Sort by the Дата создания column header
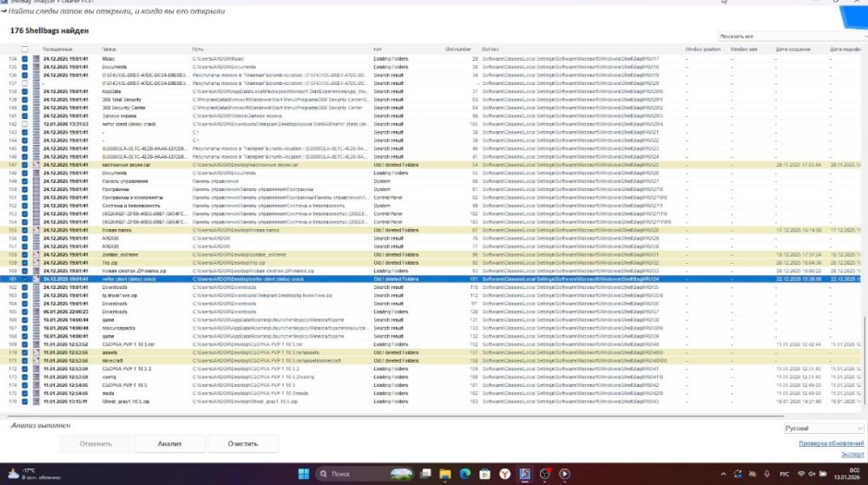868x485 pixels. 792,49
